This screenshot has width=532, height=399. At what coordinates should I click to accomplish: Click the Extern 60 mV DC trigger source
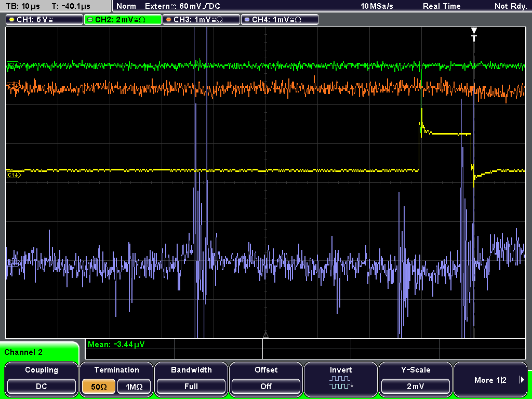(182, 6)
